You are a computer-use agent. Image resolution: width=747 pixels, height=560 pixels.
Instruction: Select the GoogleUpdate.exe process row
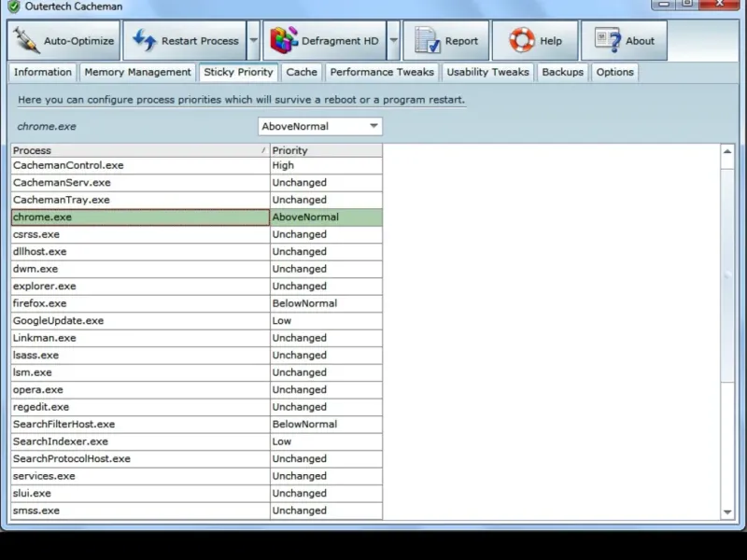tap(58, 321)
